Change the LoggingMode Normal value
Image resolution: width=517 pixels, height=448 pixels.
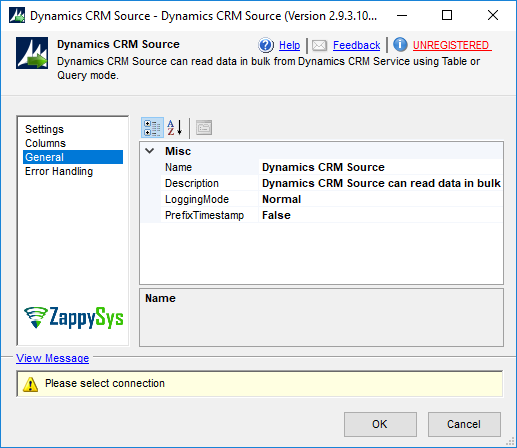coord(381,199)
